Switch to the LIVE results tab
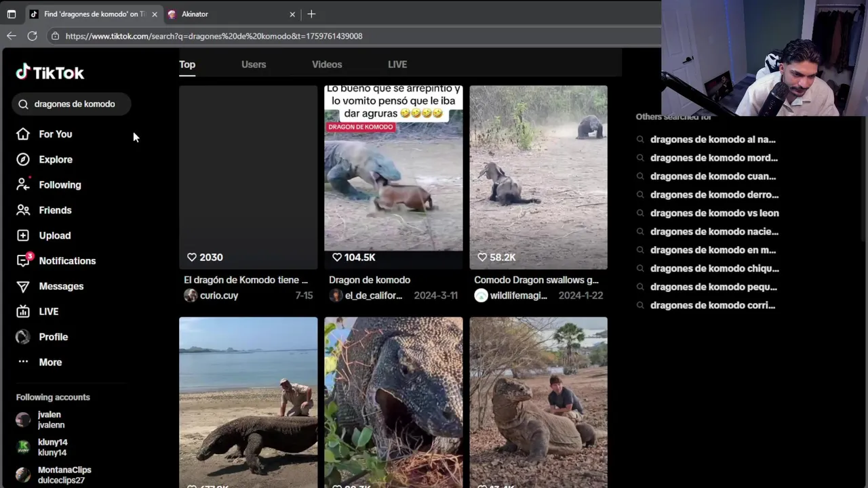The height and width of the screenshot is (488, 868). tap(397, 64)
